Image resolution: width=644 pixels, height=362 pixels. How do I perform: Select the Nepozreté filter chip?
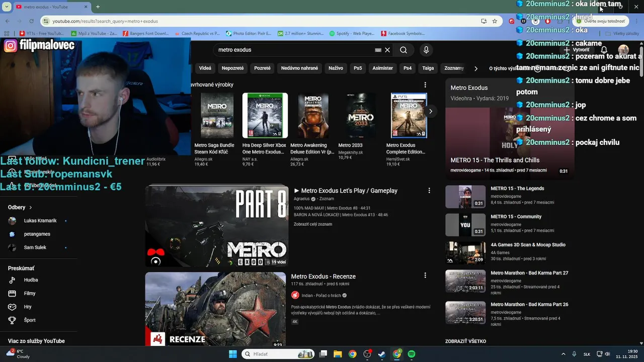(x=232, y=68)
